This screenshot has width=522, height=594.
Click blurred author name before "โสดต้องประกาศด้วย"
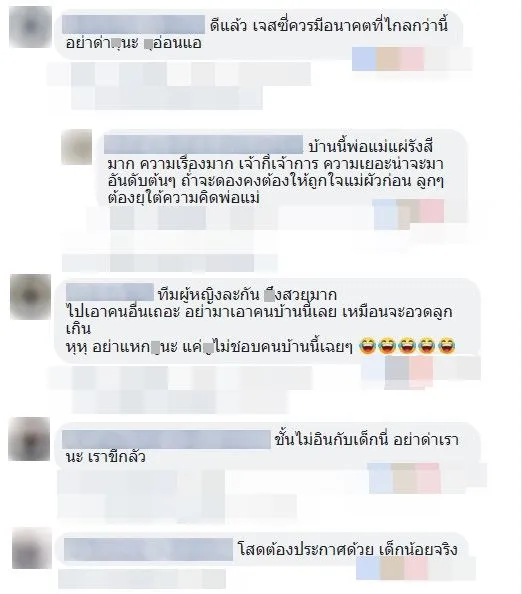click(148, 549)
